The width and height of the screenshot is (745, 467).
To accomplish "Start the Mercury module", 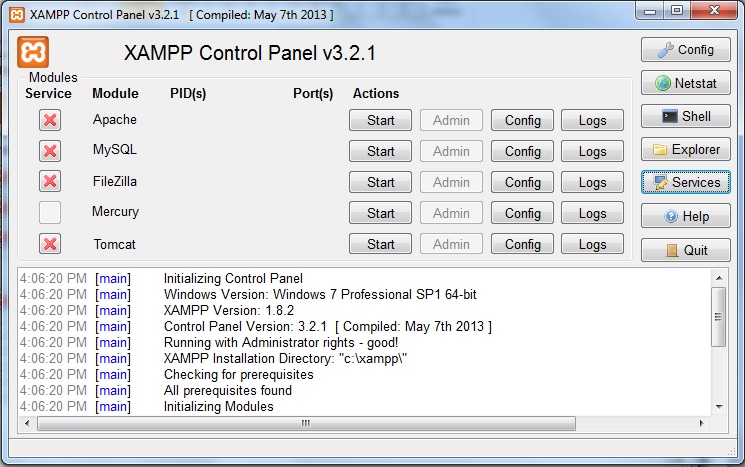I will [381, 213].
